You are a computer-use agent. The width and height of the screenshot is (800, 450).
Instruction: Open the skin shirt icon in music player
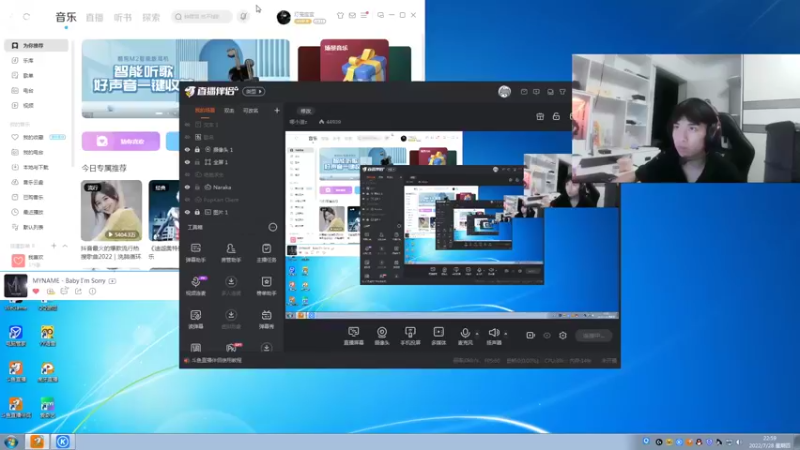(340, 15)
